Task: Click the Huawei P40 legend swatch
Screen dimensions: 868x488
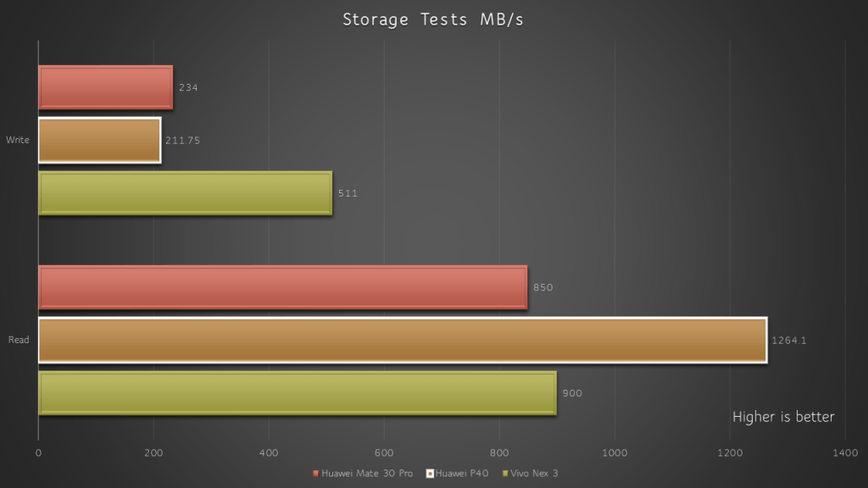Action: [430, 474]
